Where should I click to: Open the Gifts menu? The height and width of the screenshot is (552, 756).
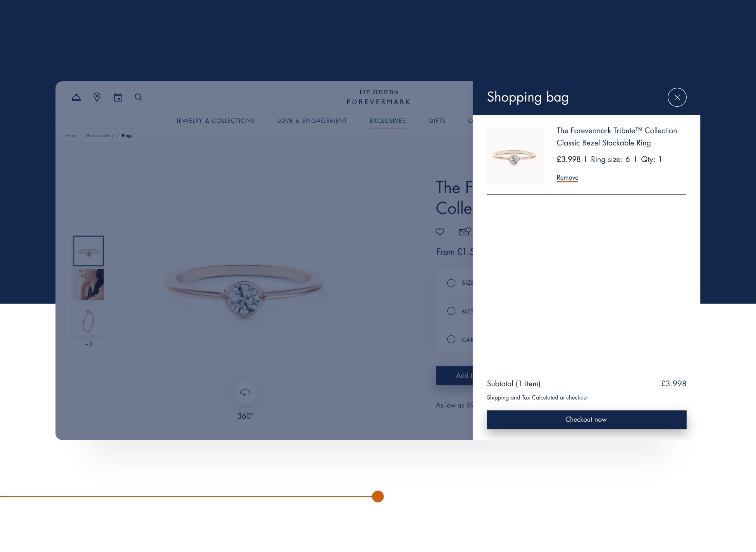coord(437,121)
